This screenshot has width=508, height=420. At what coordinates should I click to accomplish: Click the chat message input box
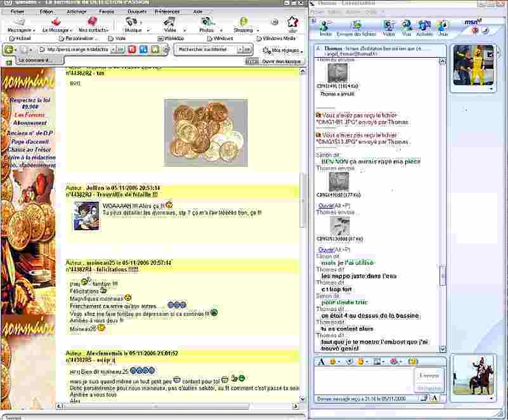click(365, 381)
